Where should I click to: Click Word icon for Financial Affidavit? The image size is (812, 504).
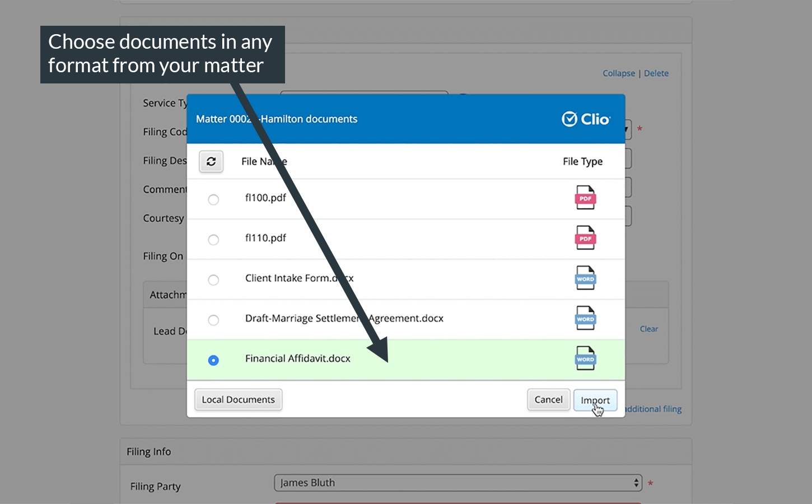point(585,359)
